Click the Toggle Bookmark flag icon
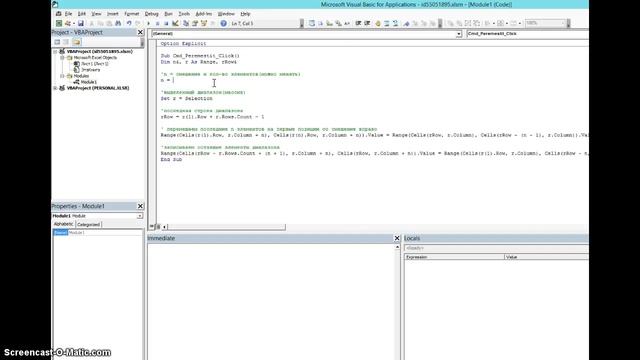640x360 pixels. click(406, 23)
